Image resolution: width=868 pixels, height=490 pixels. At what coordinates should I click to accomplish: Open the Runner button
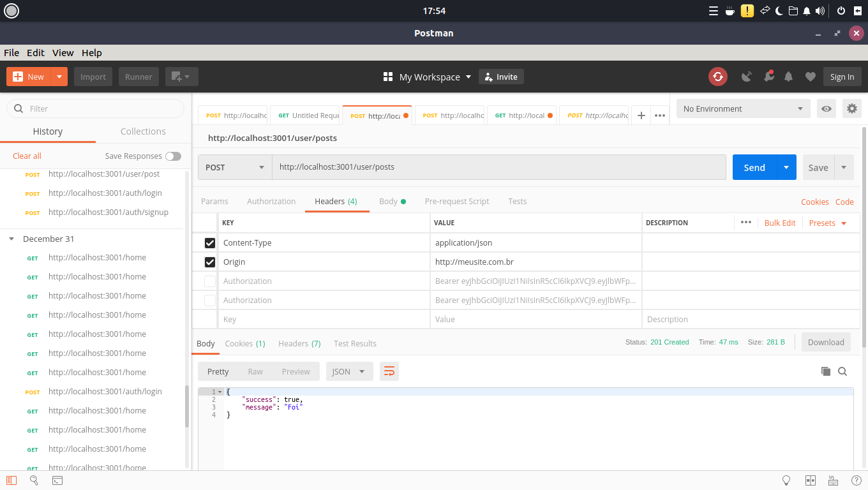coord(138,77)
